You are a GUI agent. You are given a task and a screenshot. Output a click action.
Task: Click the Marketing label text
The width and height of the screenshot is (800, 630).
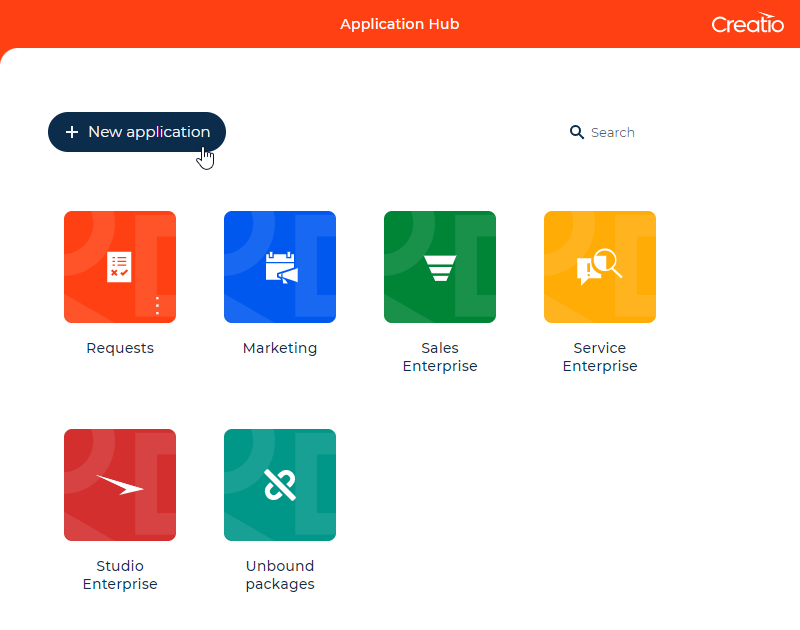280,348
